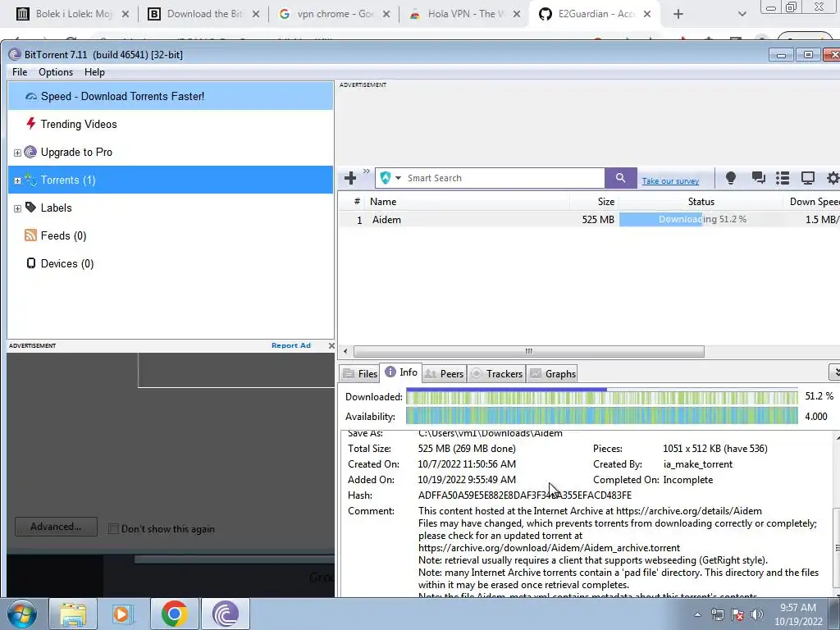Sort by the Name column header
The width and height of the screenshot is (840, 630).
pos(468,202)
